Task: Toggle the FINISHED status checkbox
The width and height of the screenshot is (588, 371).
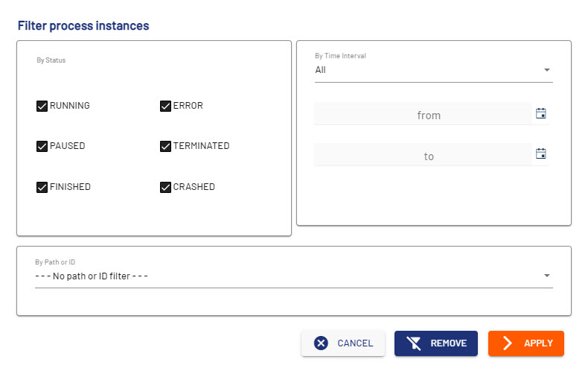Action: point(42,187)
